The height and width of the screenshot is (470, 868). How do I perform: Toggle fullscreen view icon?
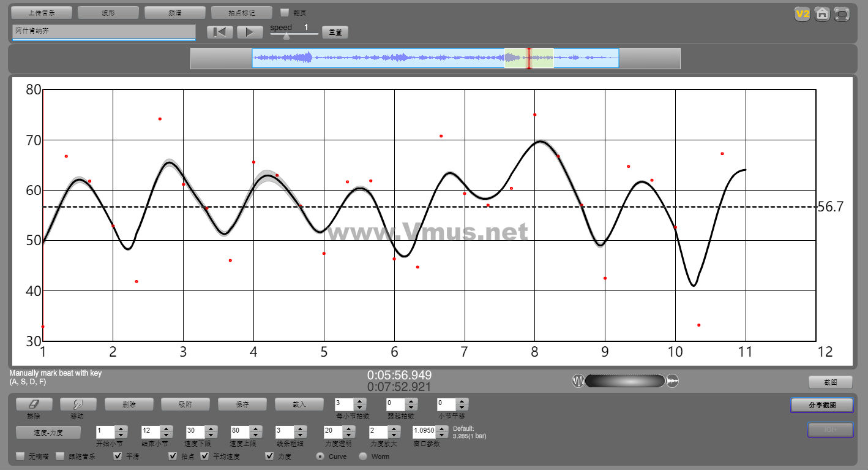pos(842,13)
